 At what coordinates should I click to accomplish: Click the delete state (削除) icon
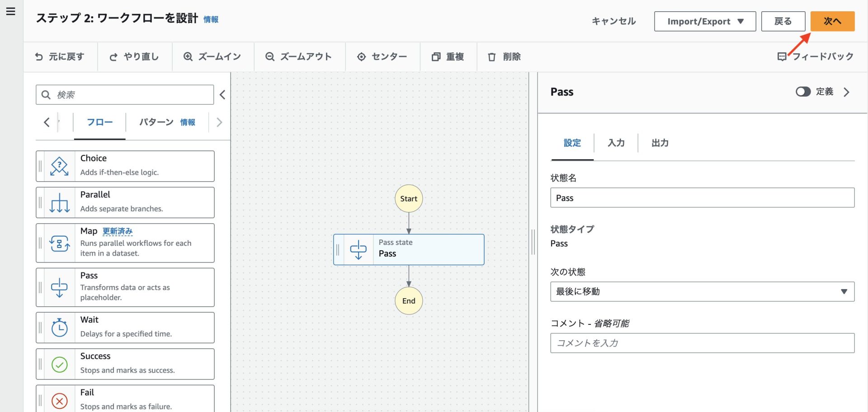click(x=492, y=56)
